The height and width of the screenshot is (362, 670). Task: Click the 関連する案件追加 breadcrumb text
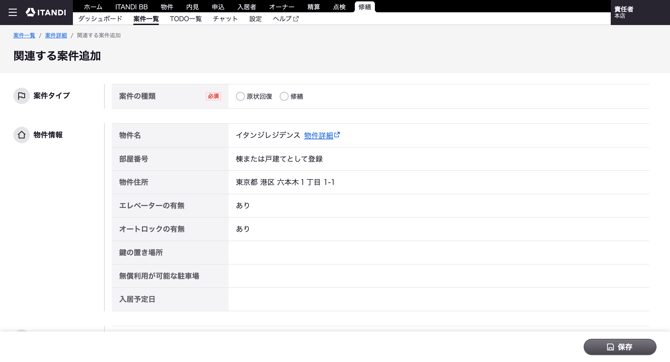click(99, 35)
